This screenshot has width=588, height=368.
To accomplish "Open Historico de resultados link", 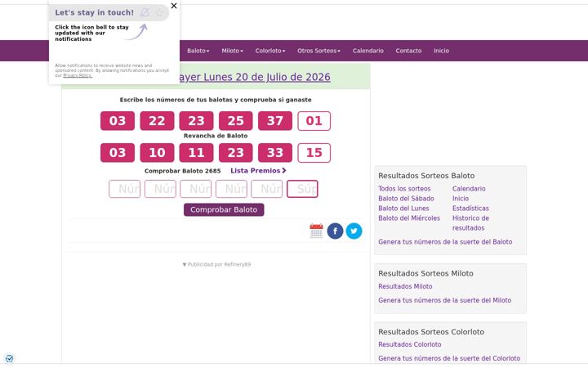I will tap(470, 223).
